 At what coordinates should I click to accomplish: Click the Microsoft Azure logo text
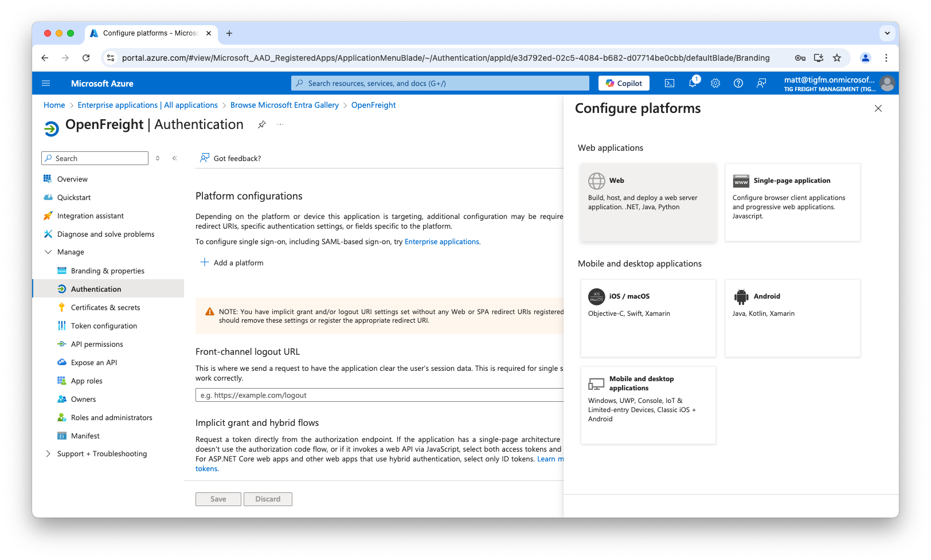(102, 83)
